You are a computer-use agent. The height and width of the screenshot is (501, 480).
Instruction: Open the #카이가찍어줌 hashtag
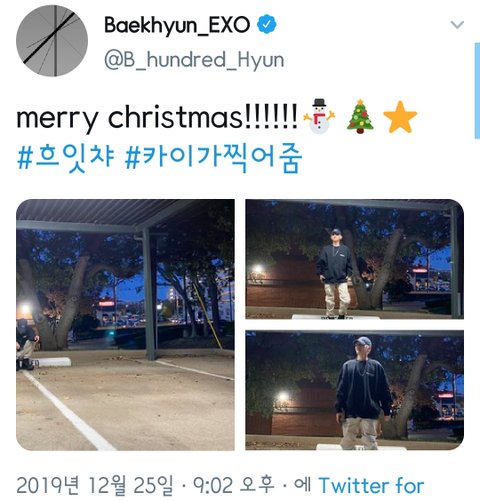click(x=213, y=157)
